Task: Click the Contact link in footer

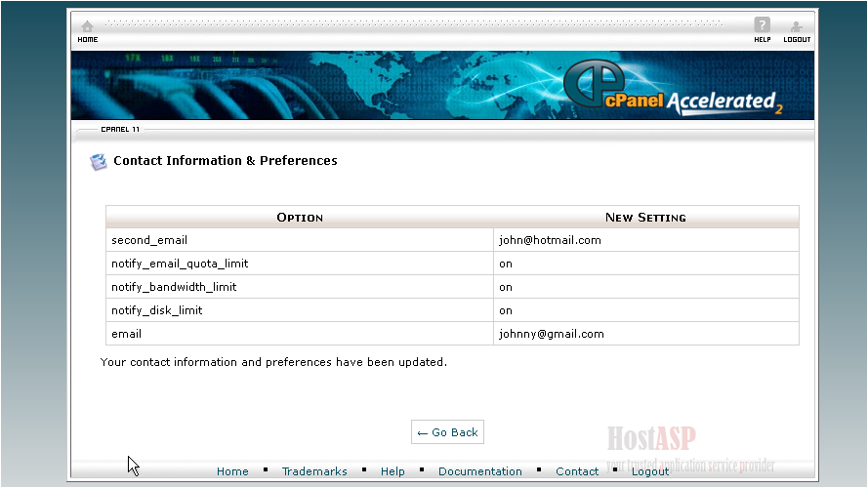Action: coord(577,471)
